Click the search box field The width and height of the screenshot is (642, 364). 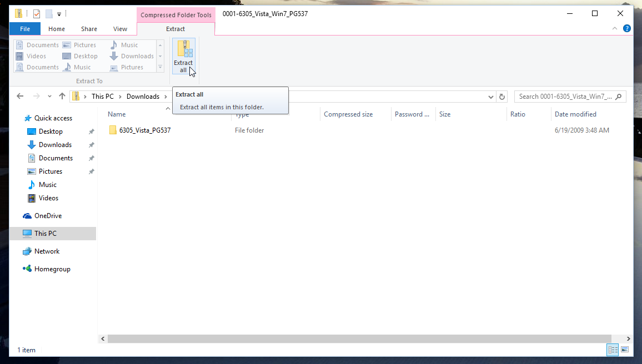click(x=564, y=97)
